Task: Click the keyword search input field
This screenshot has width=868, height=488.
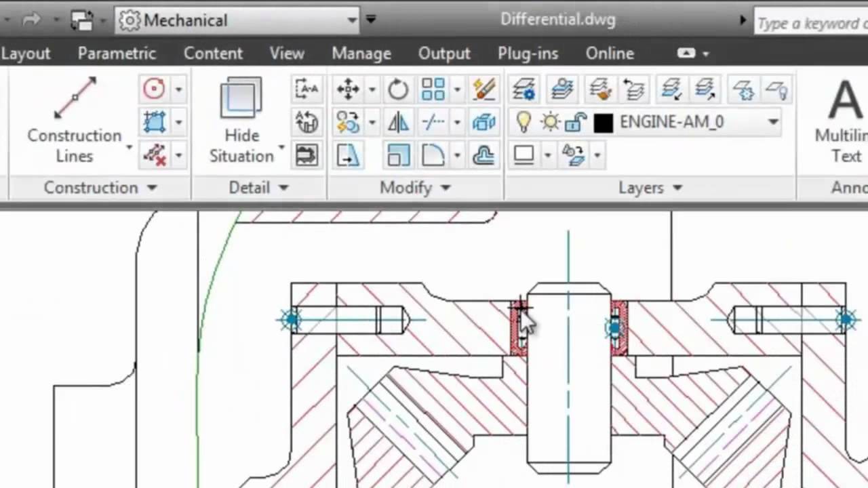Action: click(x=811, y=23)
